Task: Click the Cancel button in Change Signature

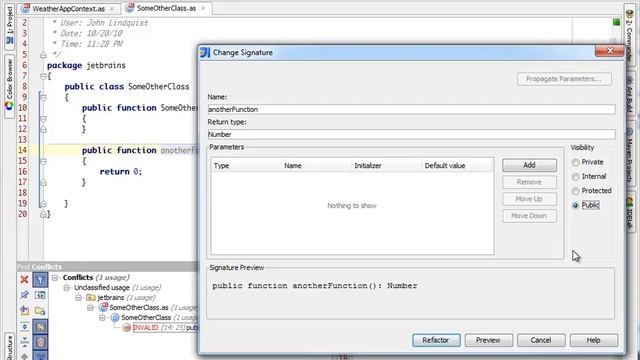Action: click(541, 340)
